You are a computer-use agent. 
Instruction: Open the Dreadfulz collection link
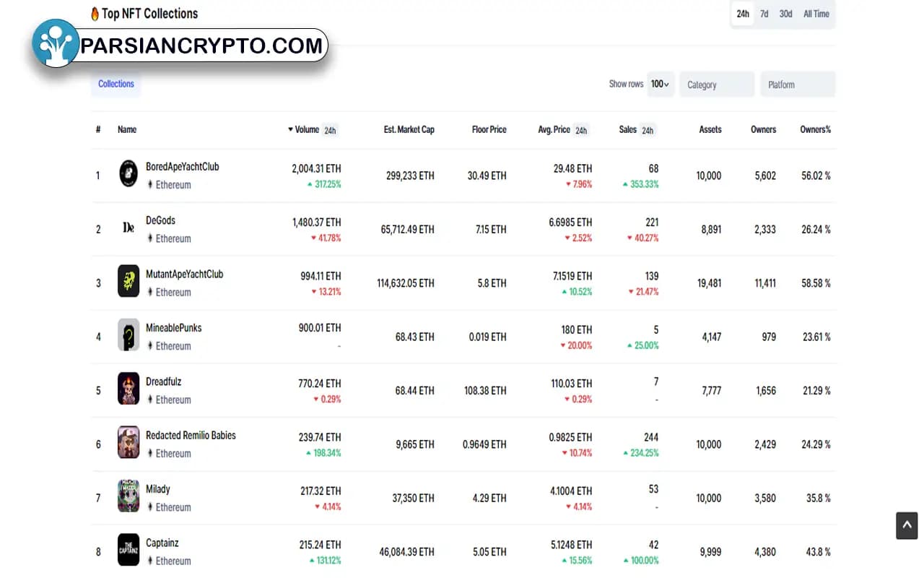coord(163,381)
